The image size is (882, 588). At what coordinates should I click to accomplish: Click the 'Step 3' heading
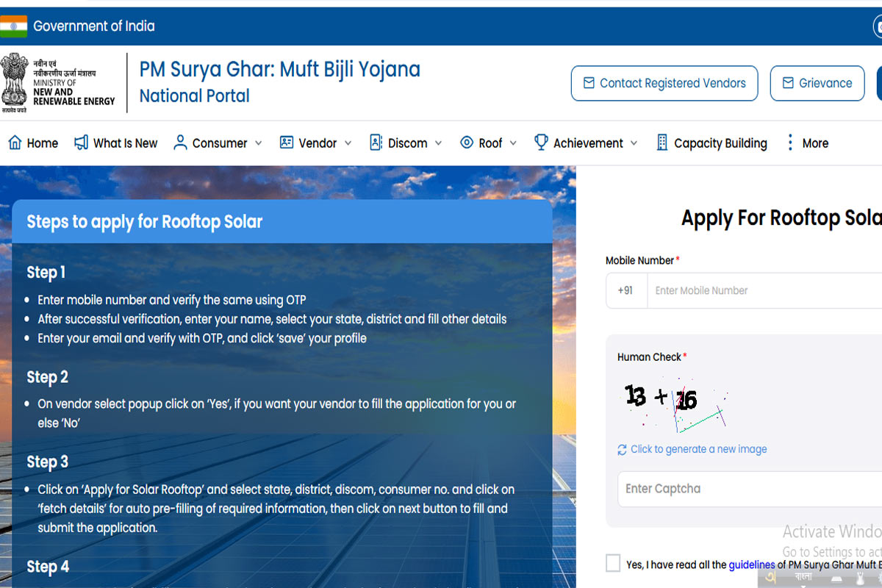[47, 462]
